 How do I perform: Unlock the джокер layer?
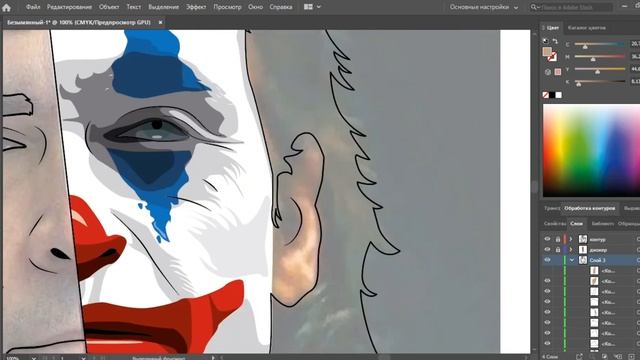[558, 249]
